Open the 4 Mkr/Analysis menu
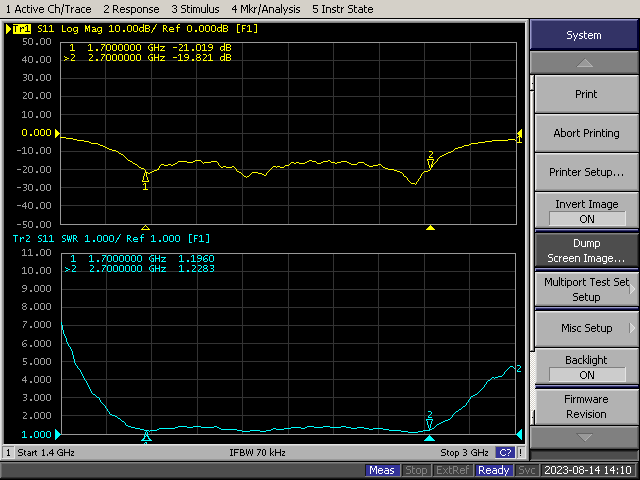This screenshot has width=640, height=480. point(266,9)
